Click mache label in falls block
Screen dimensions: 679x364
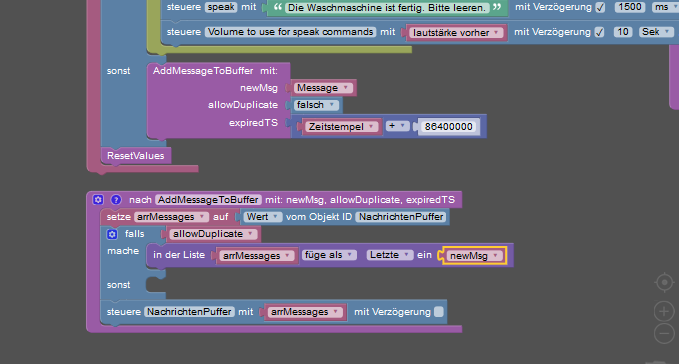point(123,251)
